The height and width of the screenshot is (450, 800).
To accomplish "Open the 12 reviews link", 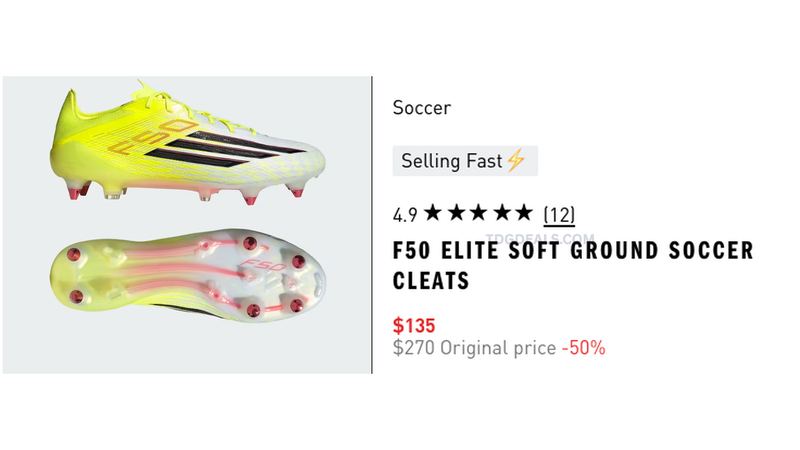I will 559,215.
